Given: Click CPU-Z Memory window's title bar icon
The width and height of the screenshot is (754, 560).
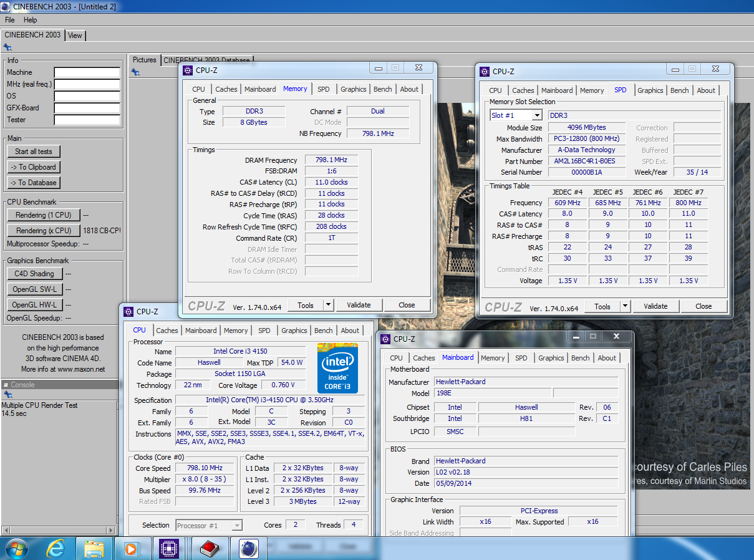Looking at the screenshot, I should (188, 70).
